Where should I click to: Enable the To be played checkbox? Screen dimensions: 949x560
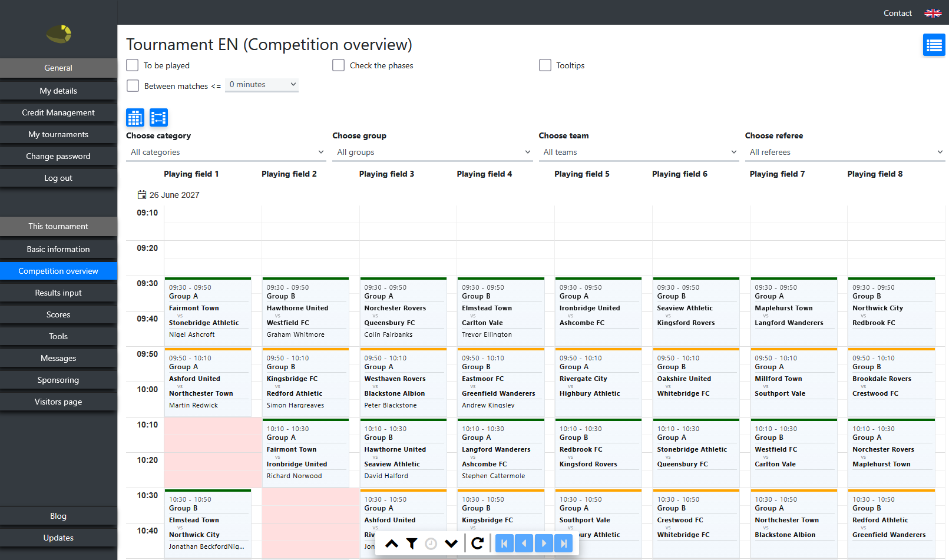pyautogui.click(x=133, y=65)
